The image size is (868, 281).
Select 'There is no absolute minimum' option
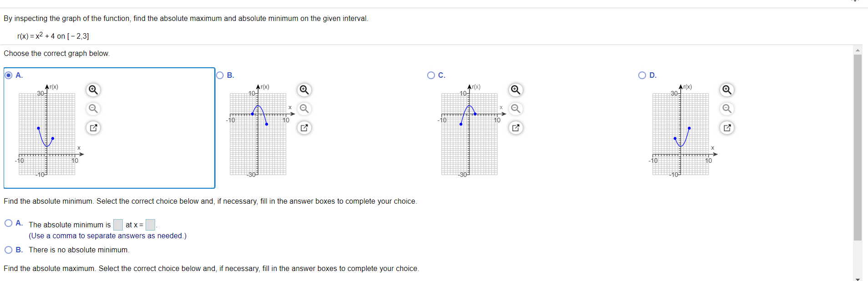(x=8, y=250)
